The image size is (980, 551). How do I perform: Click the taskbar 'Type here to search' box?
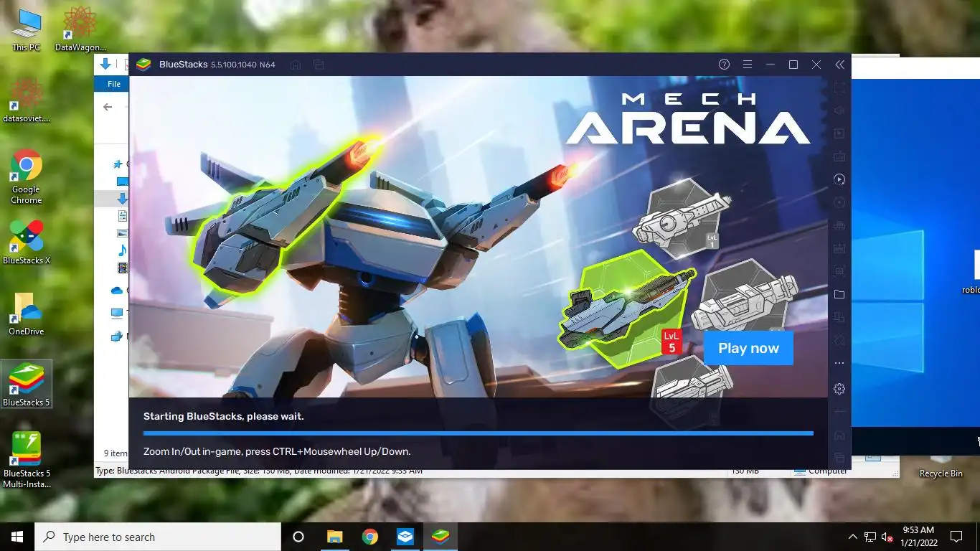pyautogui.click(x=158, y=537)
